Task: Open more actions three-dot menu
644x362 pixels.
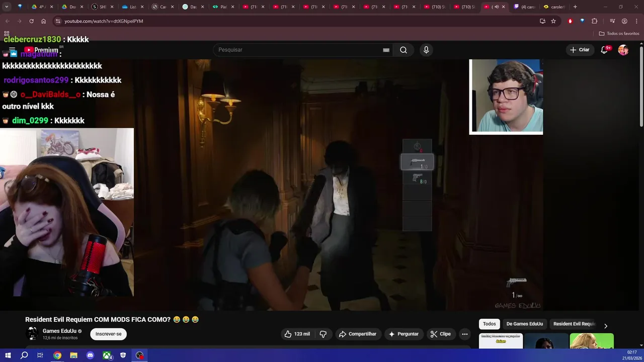Action: click(465, 334)
